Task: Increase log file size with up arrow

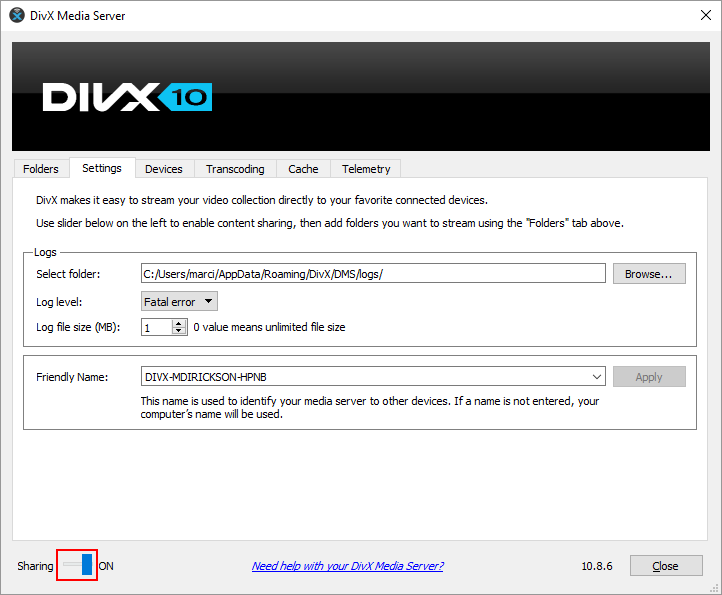Action: 179,323
